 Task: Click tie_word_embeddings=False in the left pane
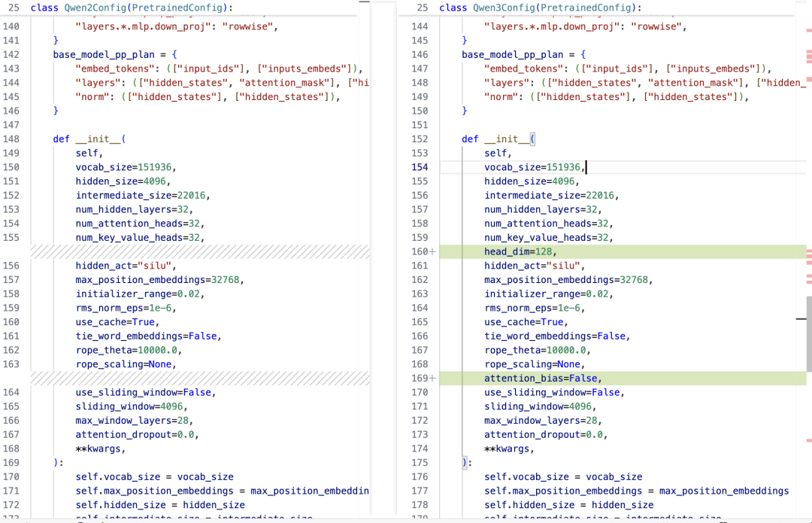(148, 336)
